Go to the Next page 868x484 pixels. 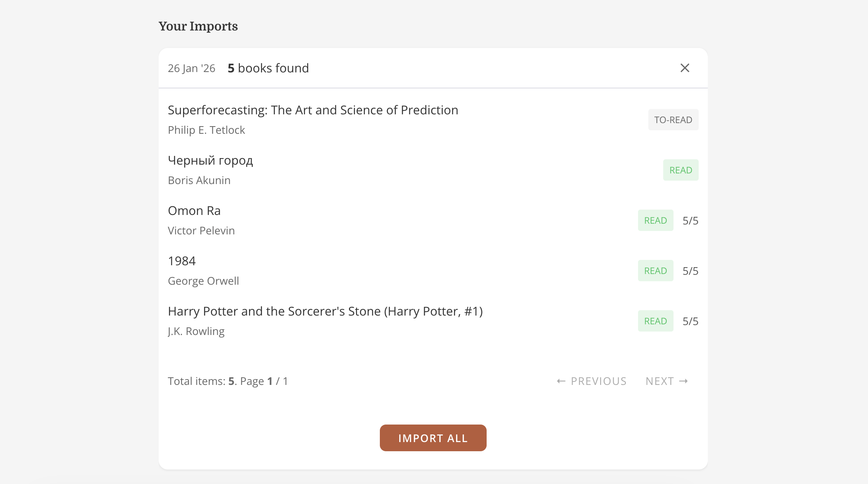(x=667, y=381)
